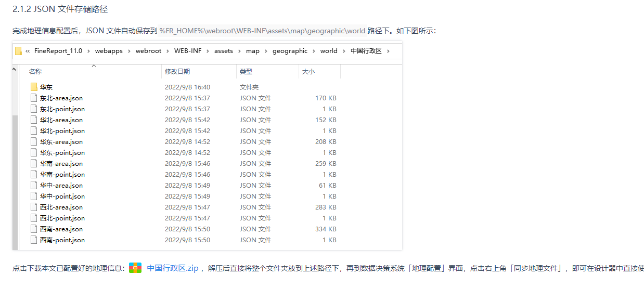The image size is (644, 288).
Task: Select file name 华北-point.json
Action: [62, 131]
